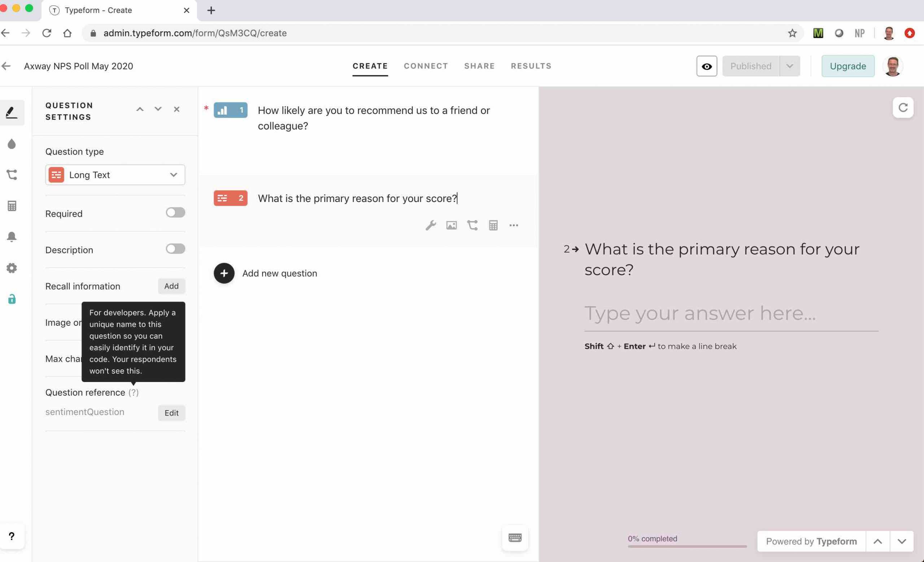924x562 pixels.
Task: Click the calculator icon for question 2
Action: (493, 225)
